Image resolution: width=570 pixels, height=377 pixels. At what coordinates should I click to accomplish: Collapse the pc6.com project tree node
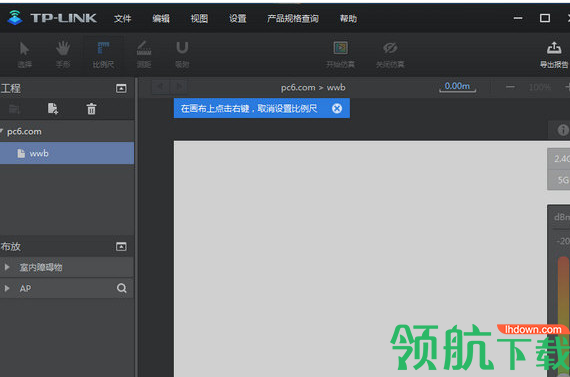pyautogui.click(x=2, y=131)
